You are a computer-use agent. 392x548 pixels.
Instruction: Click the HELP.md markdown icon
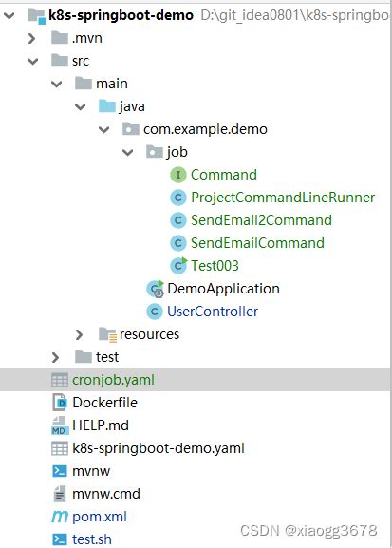click(60, 425)
